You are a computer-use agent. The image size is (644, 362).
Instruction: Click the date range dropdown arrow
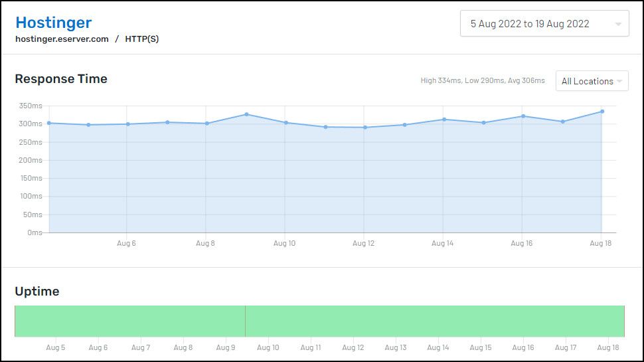(617, 24)
